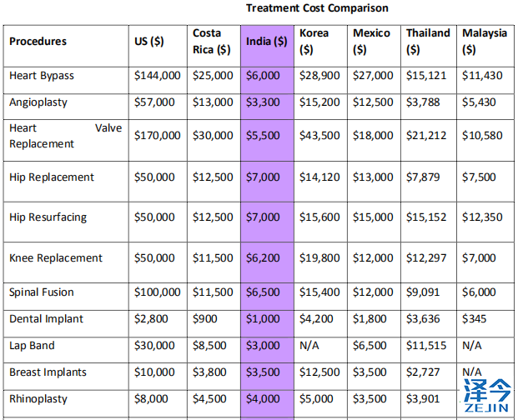This screenshot has width=518, height=420.
Task: Select the Procedures column header
Action: [x=38, y=42]
